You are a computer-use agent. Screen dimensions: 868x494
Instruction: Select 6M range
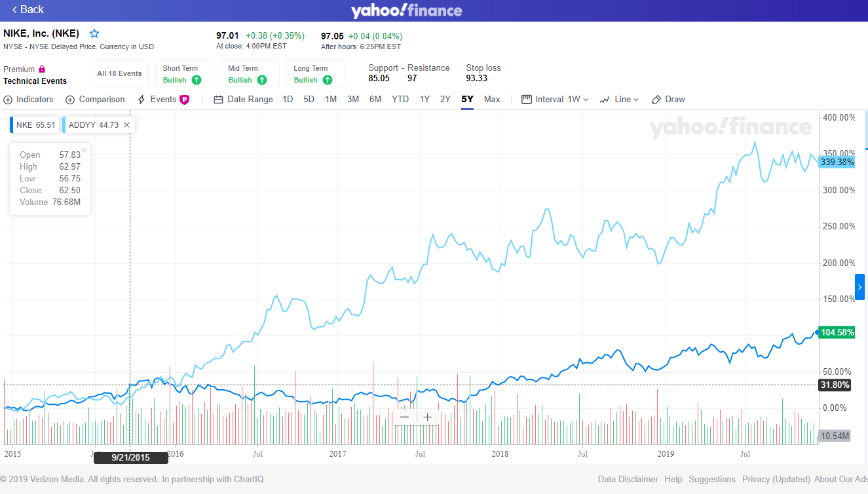click(x=375, y=100)
